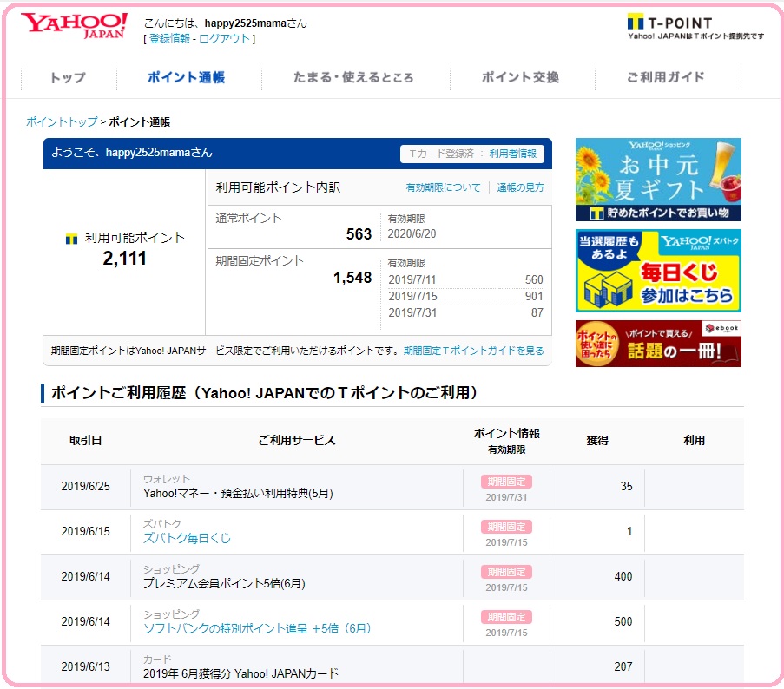
Task: Click the Yahoo! JAPAN logo
Action: click(x=74, y=25)
